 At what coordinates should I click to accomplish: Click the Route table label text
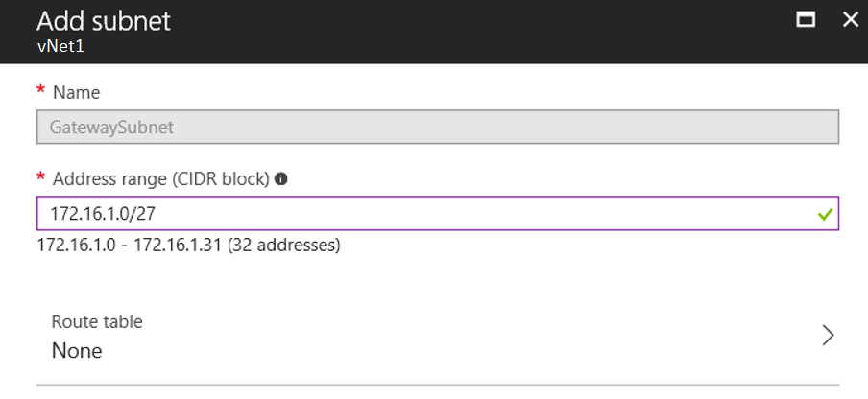[x=97, y=321]
